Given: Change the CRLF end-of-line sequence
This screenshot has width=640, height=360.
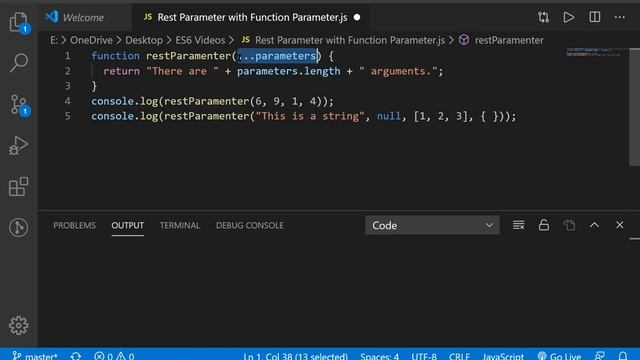Looking at the screenshot, I should pos(459,356).
